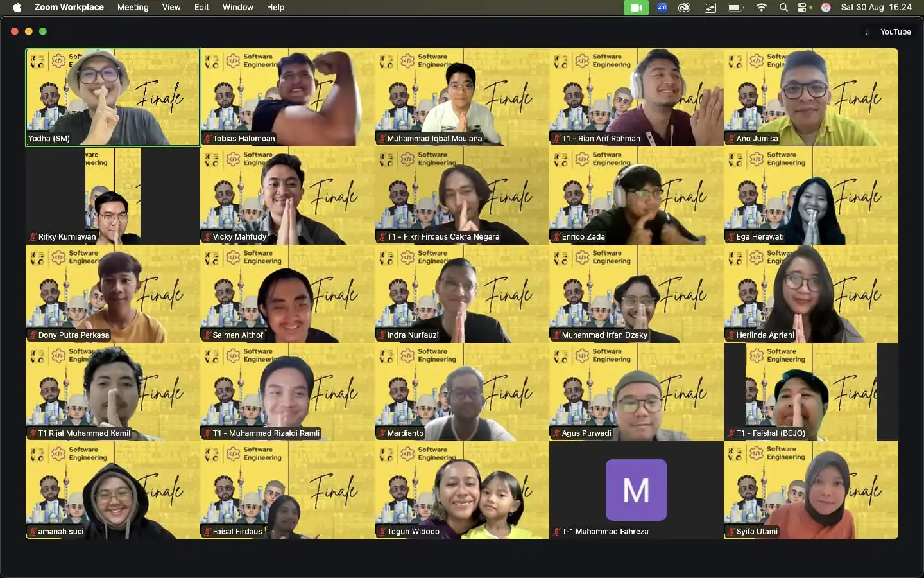Open the View menu
Image resolution: width=924 pixels, height=578 pixels.
pyautogui.click(x=171, y=8)
